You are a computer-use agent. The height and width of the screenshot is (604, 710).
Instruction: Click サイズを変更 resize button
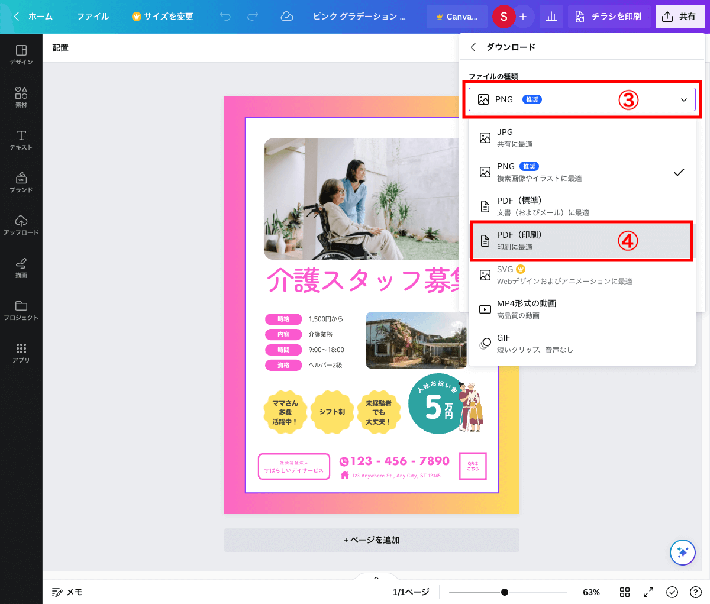163,17
